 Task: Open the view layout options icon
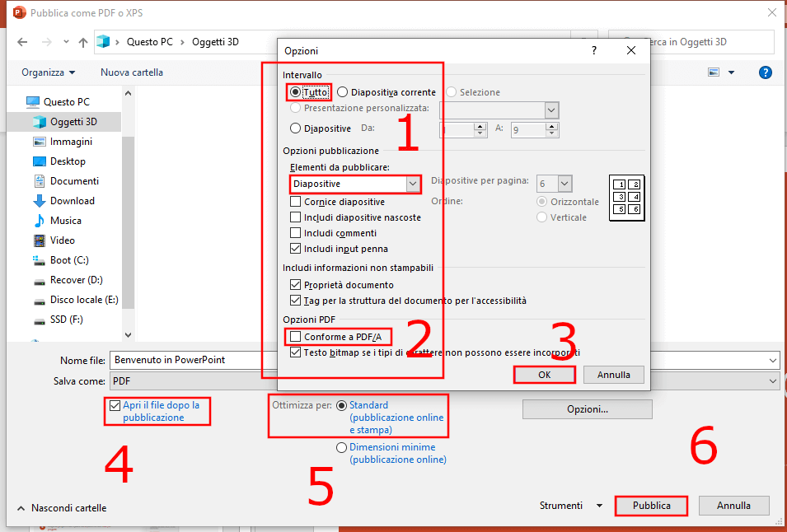coord(714,72)
